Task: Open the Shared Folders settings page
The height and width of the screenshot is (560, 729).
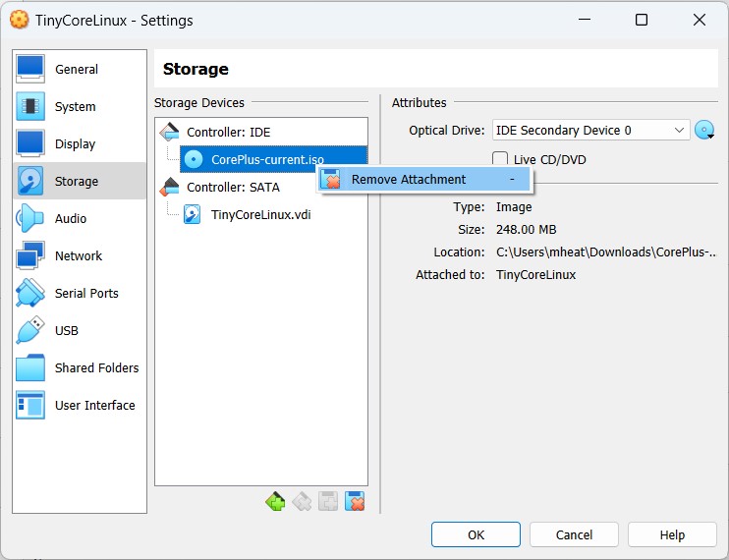Action: pyautogui.click(x=80, y=367)
